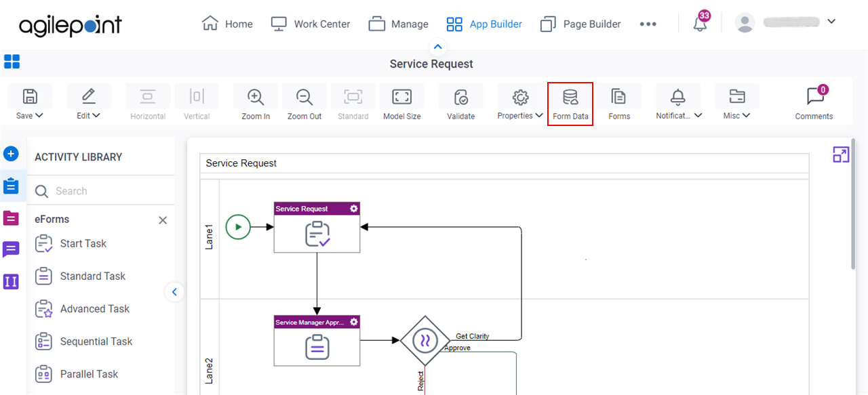The height and width of the screenshot is (395, 868).
Task: Open the Home page
Action: point(227,24)
